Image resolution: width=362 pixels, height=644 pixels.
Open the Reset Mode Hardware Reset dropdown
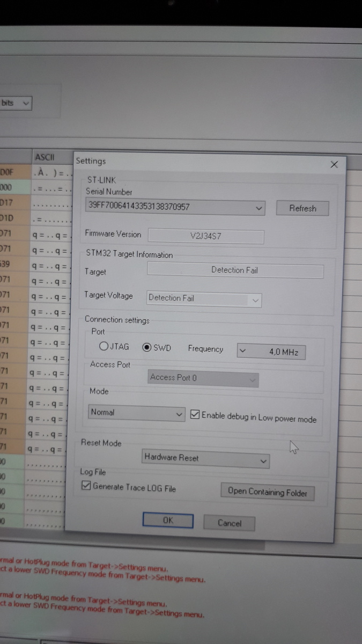pos(205,459)
